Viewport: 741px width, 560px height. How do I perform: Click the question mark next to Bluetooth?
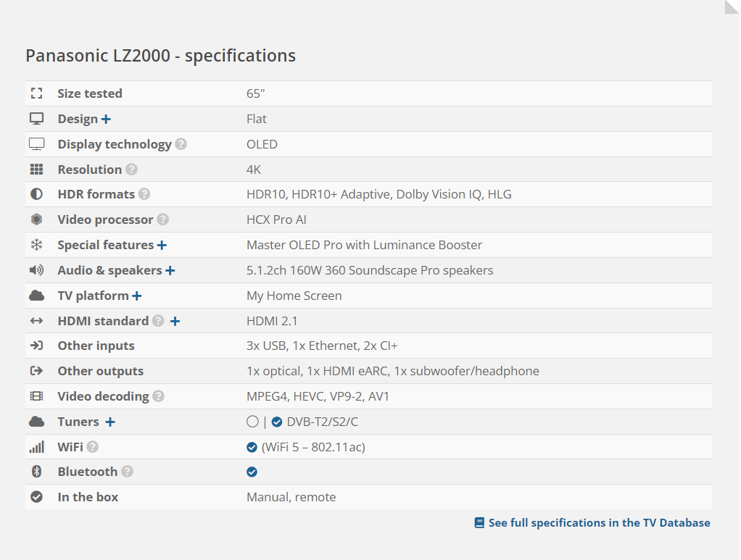127,472
